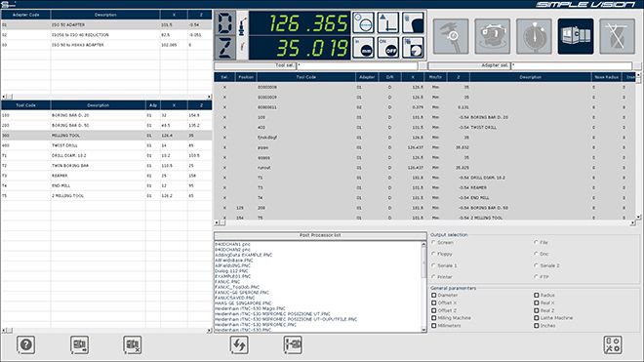Select the dial gauge runout icon
The height and width of the screenshot is (362, 644).
pos(534,36)
